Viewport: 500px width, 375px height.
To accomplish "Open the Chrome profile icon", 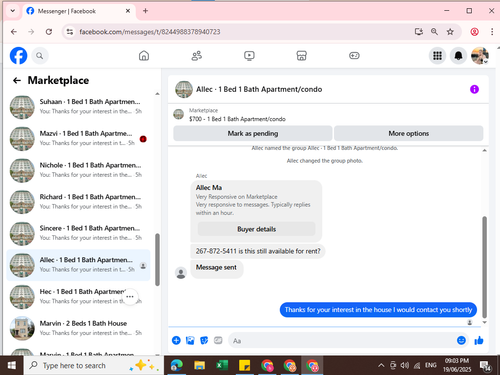I will coord(474,32).
